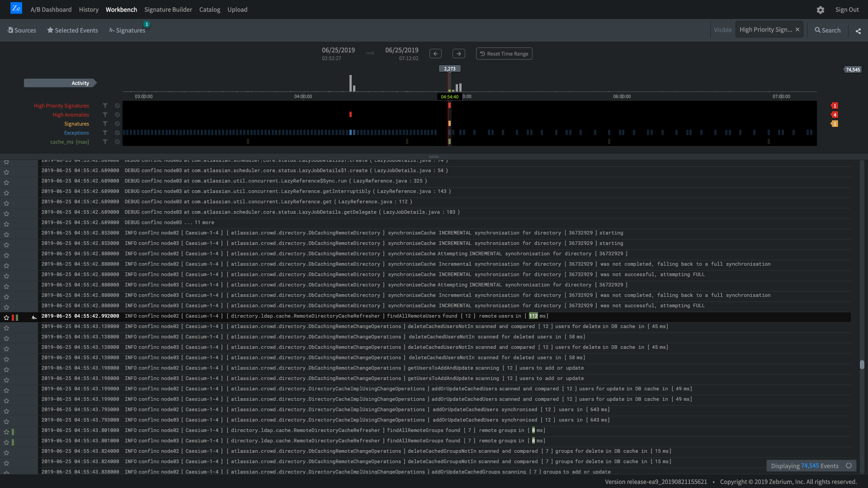
Task: Open Catalog page
Action: 210,9
